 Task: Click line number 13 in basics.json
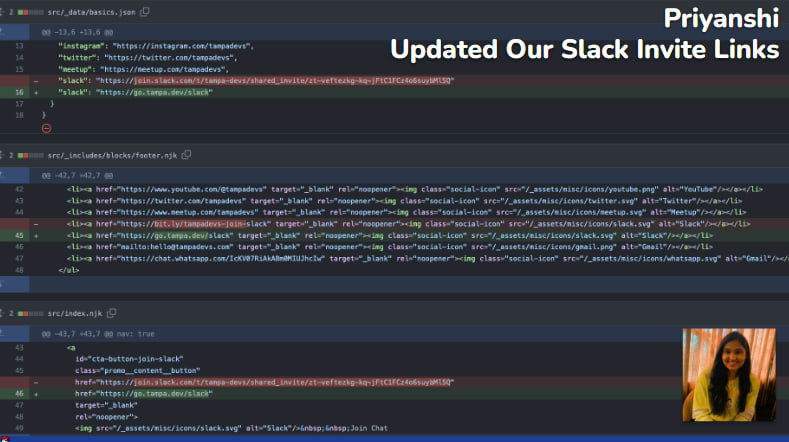tap(19, 46)
